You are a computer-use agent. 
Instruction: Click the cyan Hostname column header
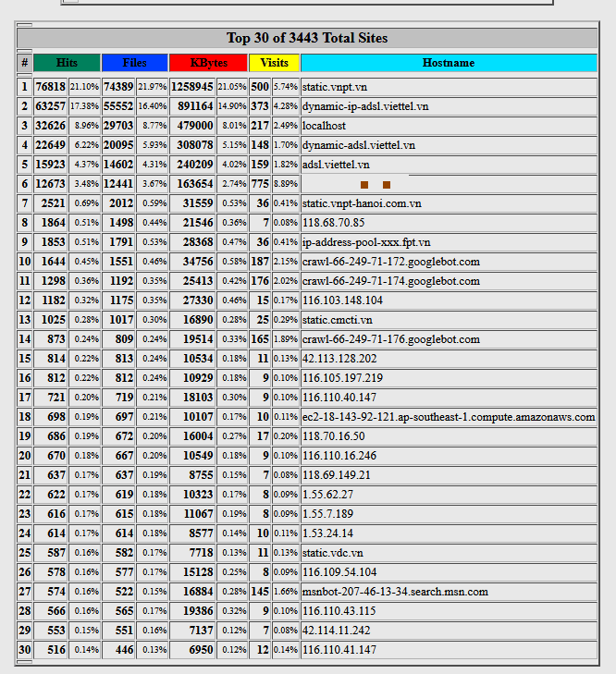tap(449, 63)
